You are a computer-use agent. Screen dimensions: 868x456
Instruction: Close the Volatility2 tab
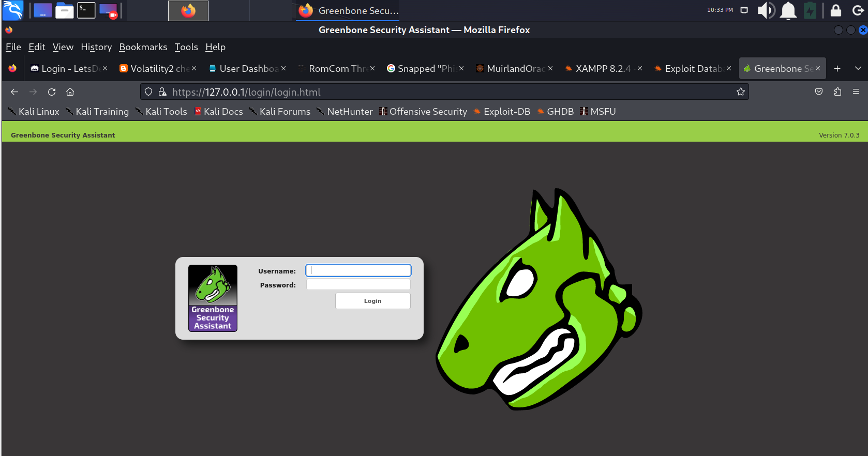point(194,68)
